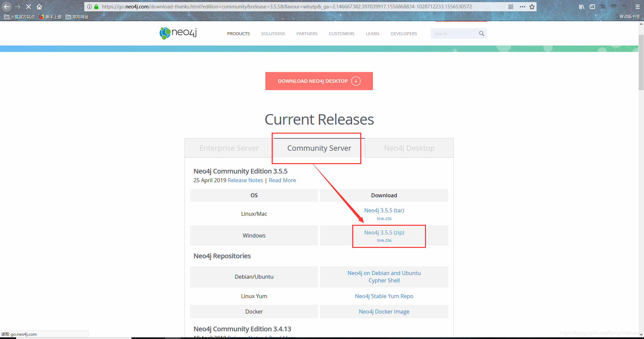This screenshot has height=339, width=644.
Task: Click the Neo4j Community Edition 3.4.13 heading
Action: click(x=242, y=329)
